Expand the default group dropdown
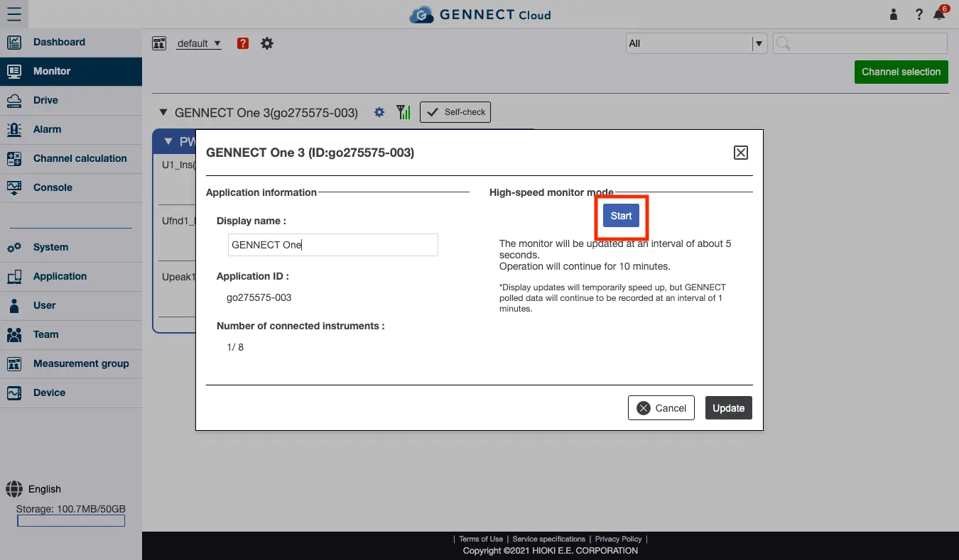 199,43
